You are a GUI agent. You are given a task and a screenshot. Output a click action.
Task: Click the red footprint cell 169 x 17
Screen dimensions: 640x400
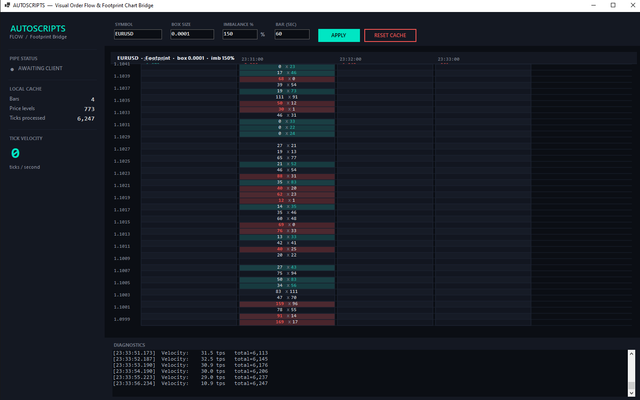[x=287, y=322]
